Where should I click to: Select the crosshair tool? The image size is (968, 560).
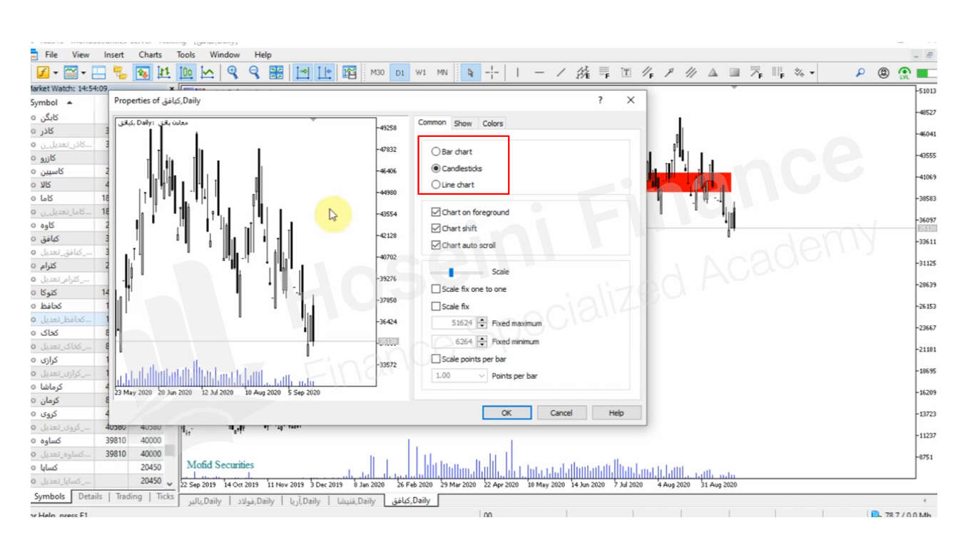492,73
